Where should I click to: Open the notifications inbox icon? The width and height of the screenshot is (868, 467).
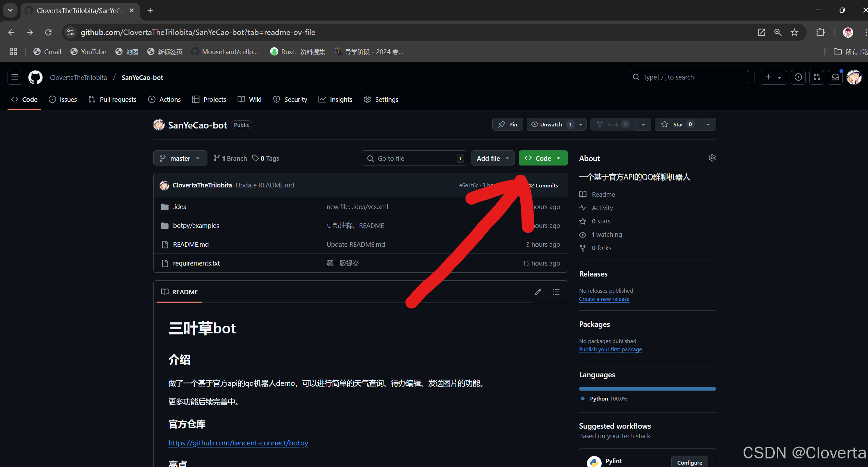pos(835,77)
